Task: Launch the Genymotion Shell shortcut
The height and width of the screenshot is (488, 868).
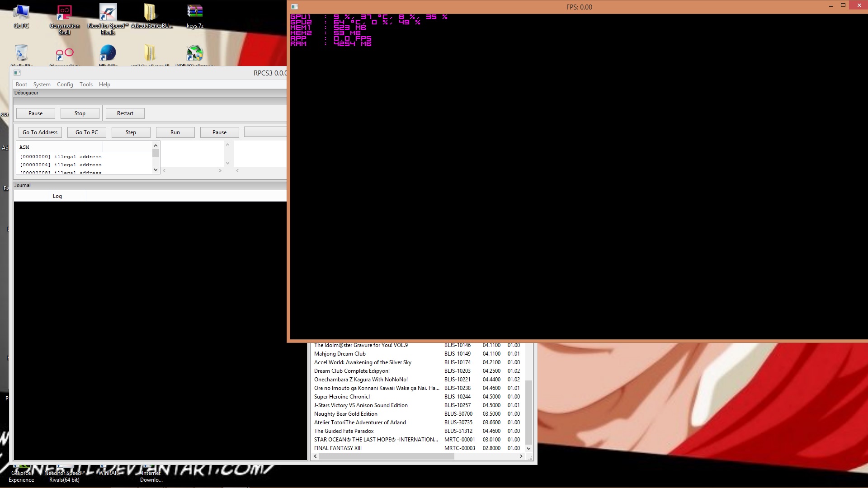Action: 65,19
